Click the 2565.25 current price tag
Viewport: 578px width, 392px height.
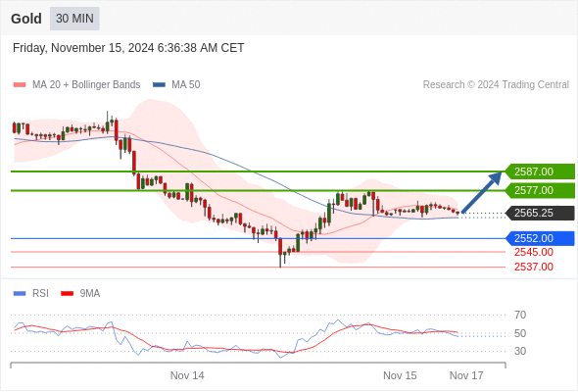[x=540, y=213]
